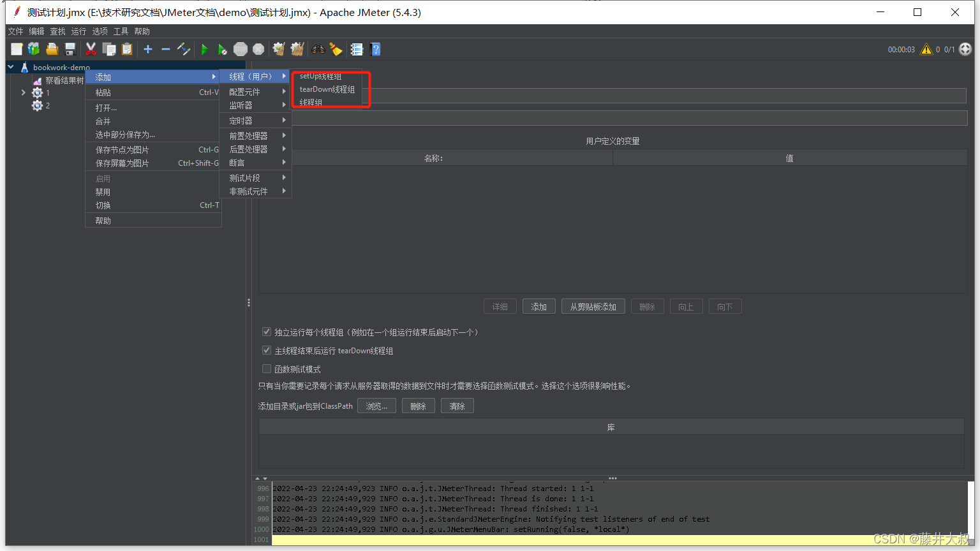Start the test with the green arrow
The width and height of the screenshot is (980, 551).
click(205, 49)
